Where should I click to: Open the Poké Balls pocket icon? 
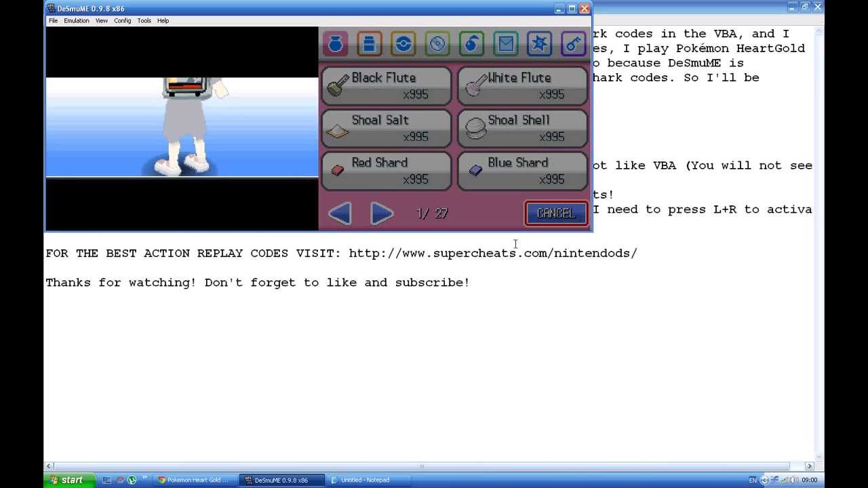coord(403,44)
